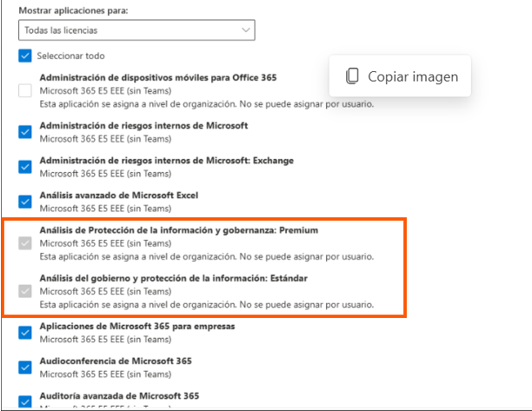Viewport: 532px width, 411px height.
Task: Open the 'Todas las licencias' dropdown
Action: [136, 30]
